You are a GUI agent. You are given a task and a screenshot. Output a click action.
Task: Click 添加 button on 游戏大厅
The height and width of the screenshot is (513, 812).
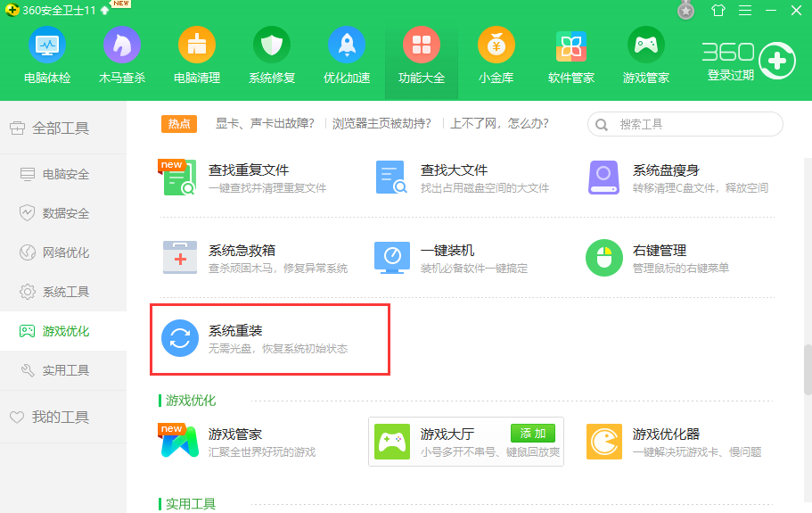(533, 434)
